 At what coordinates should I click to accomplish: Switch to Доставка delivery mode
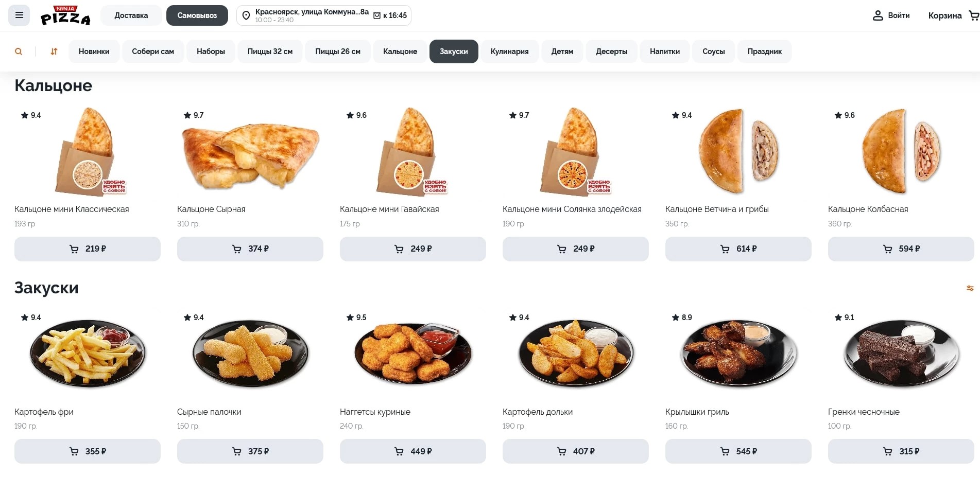tap(131, 15)
